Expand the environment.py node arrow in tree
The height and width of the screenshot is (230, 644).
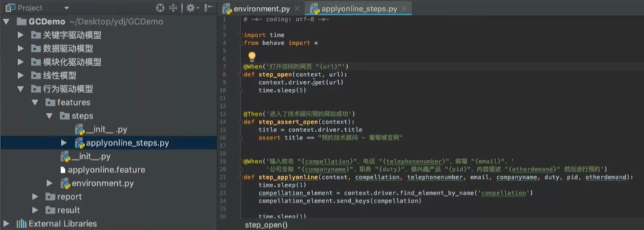click(x=49, y=183)
